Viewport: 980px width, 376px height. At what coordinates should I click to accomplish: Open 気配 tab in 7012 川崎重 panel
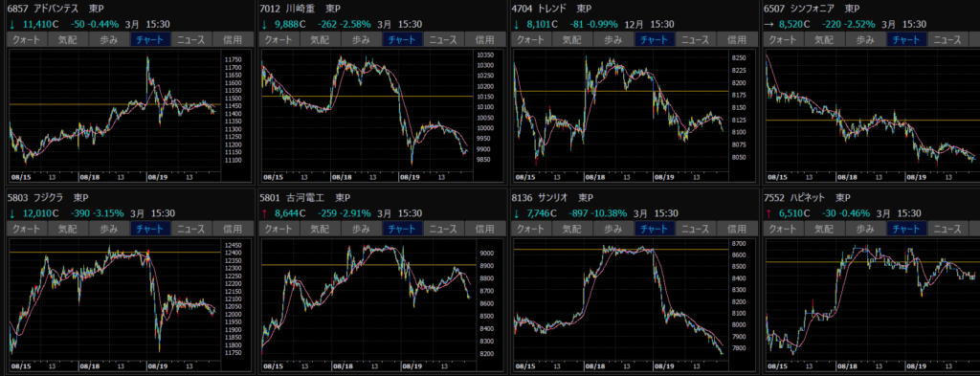[x=321, y=39]
